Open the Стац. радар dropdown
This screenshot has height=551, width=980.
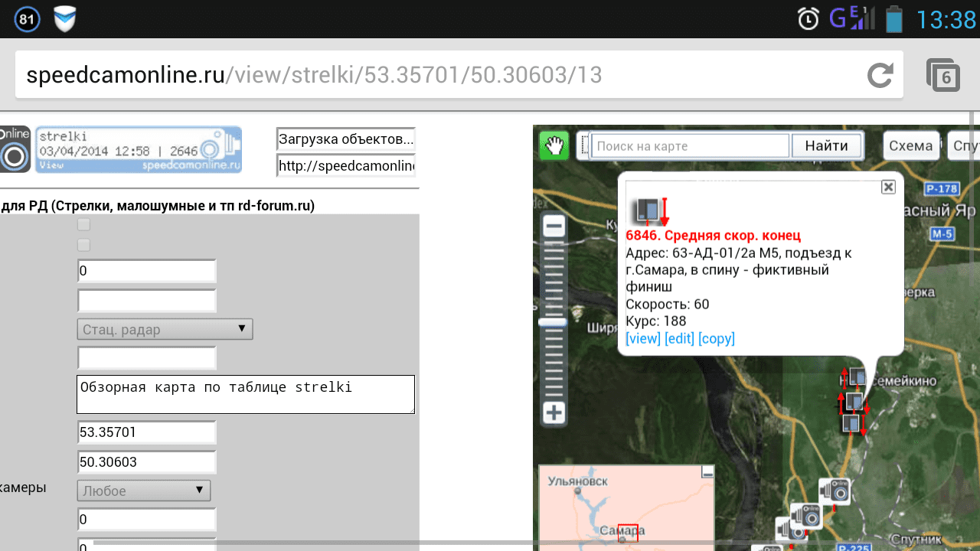[165, 330]
